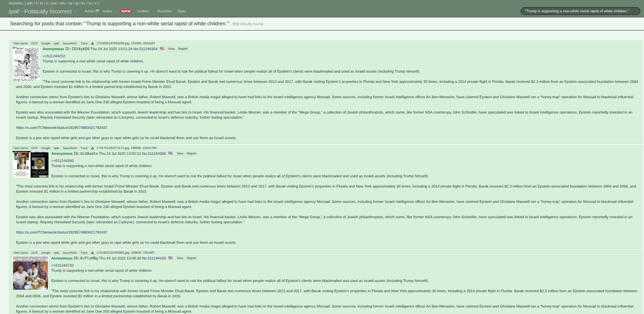This screenshot has width=644, height=314.
Task: Run OCR on 1723635197684298.jpg
Action: tap(34, 43)
